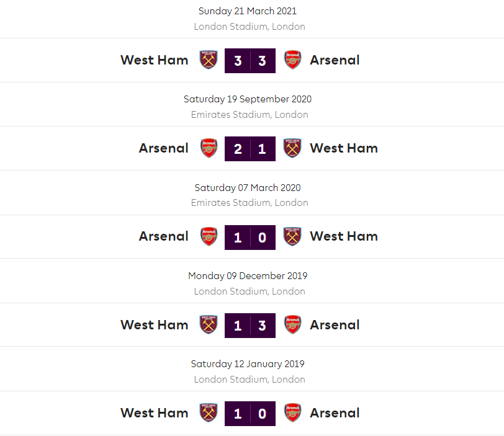Screen dimensions: 504x436
Task: Open the 2-1 score box
Action: tap(250, 149)
